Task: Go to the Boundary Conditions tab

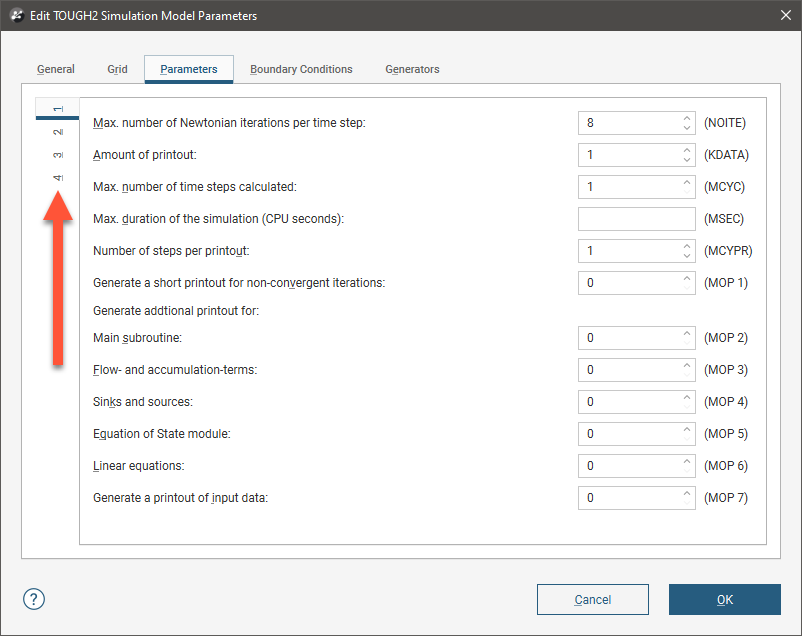Action: tap(301, 69)
